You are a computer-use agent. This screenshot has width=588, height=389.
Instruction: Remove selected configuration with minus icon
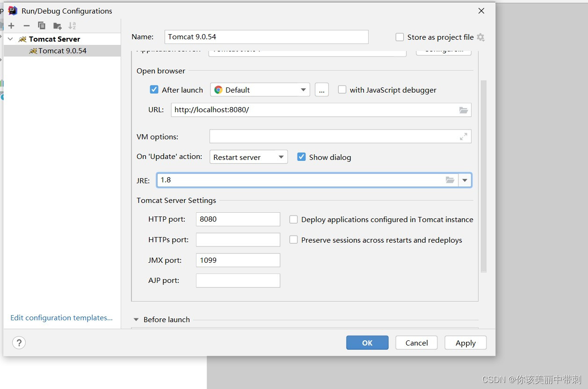27,26
